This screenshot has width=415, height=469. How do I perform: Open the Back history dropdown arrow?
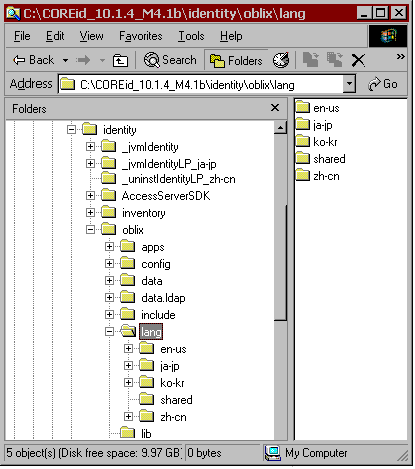pos(65,61)
